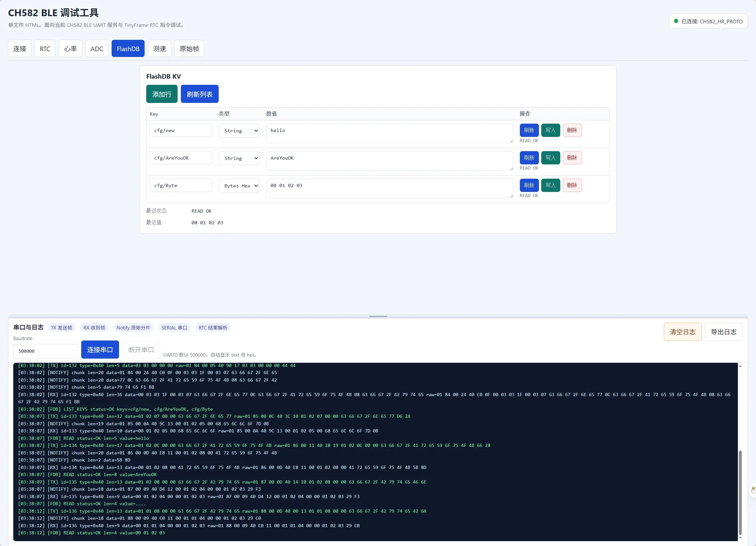Click the 连接串口 button
The height and width of the screenshot is (546, 756).
coord(100,350)
